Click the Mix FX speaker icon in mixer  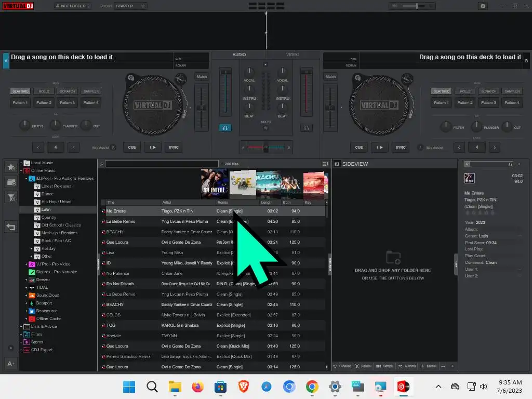(265, 128)
